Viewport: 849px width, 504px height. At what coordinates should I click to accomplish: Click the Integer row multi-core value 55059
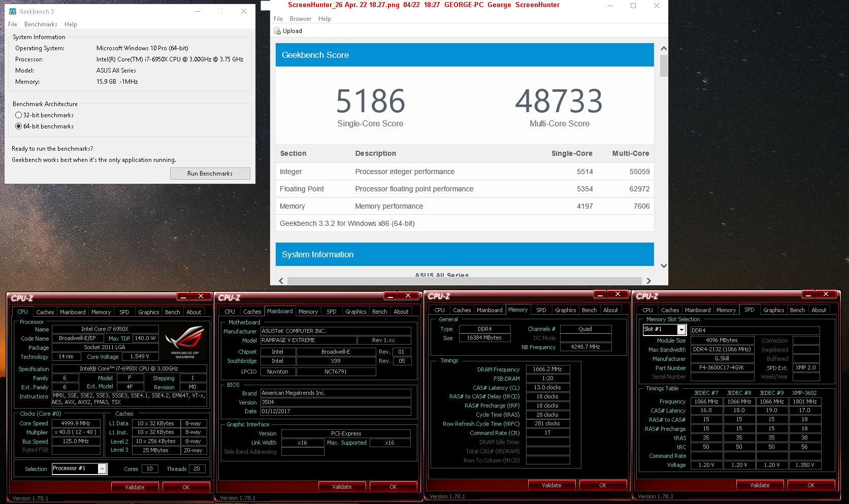point(639,172)
